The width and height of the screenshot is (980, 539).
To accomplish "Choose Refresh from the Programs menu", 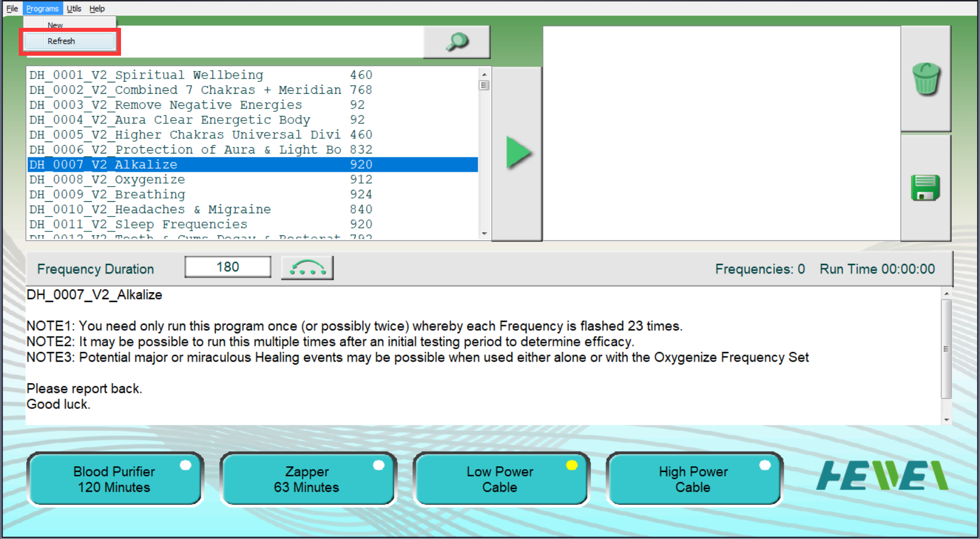I will (x=61, y=41).
